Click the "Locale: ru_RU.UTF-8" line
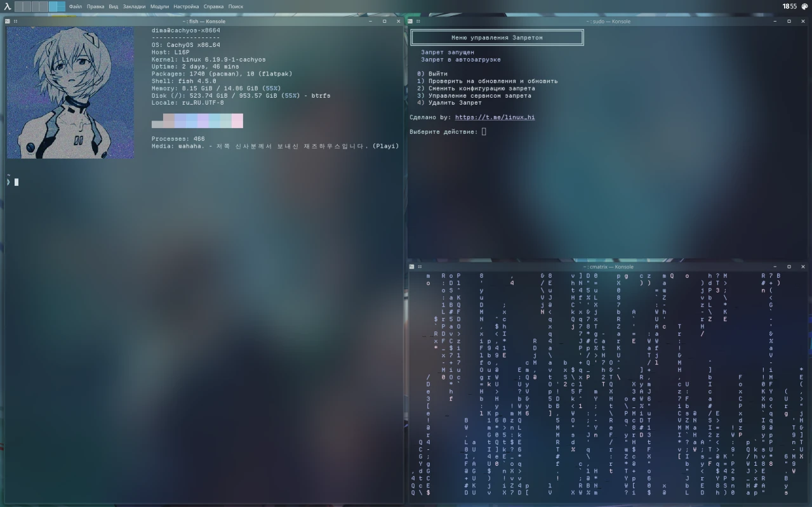Viewport: 812px width, 507px height. coord(188,103)
